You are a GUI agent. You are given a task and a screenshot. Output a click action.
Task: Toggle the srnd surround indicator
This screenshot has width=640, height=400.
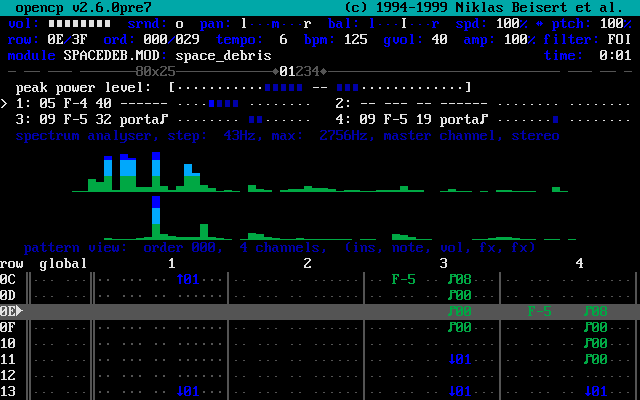click(x=179, y=23)
